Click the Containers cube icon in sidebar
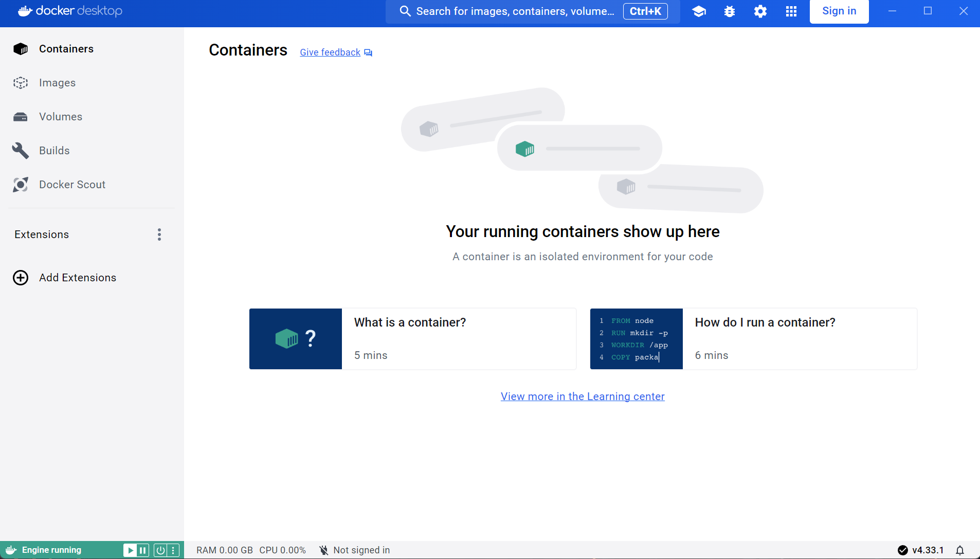Screen dimensions: 980x559 pos(21,49)
